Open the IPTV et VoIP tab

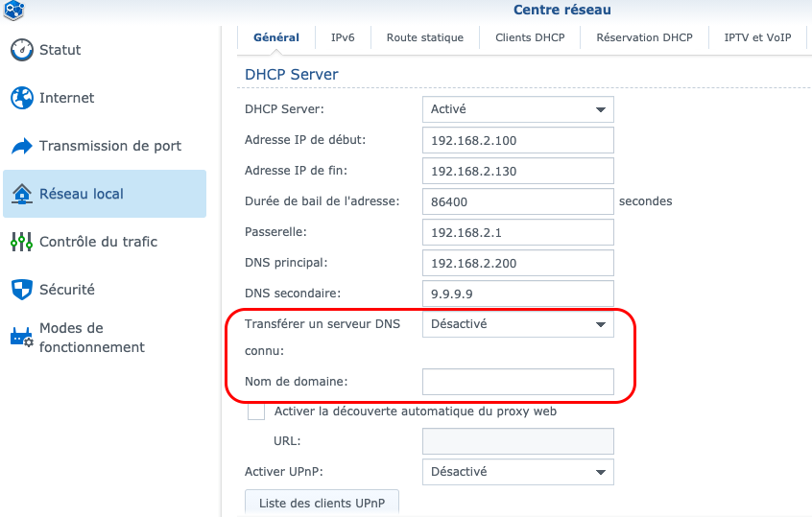click(x=757, y=38)
